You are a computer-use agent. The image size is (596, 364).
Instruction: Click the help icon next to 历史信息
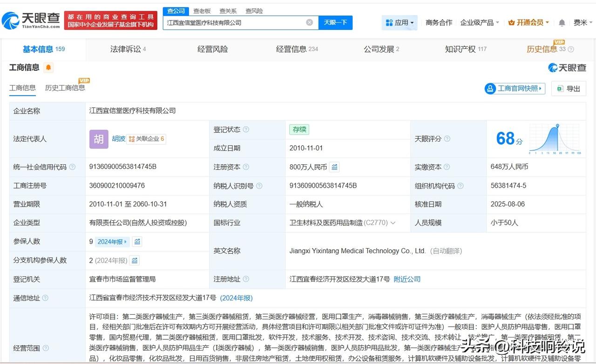(x=571, y=49)
